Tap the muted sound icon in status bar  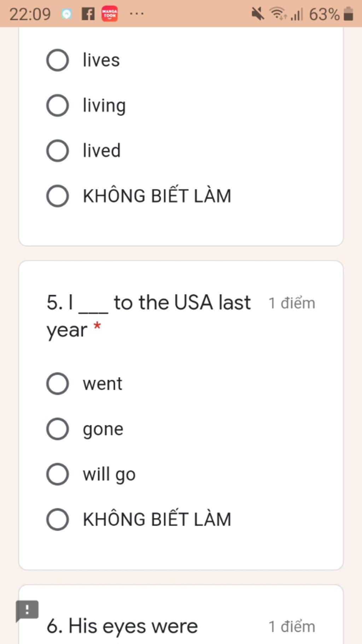[258, 14]
